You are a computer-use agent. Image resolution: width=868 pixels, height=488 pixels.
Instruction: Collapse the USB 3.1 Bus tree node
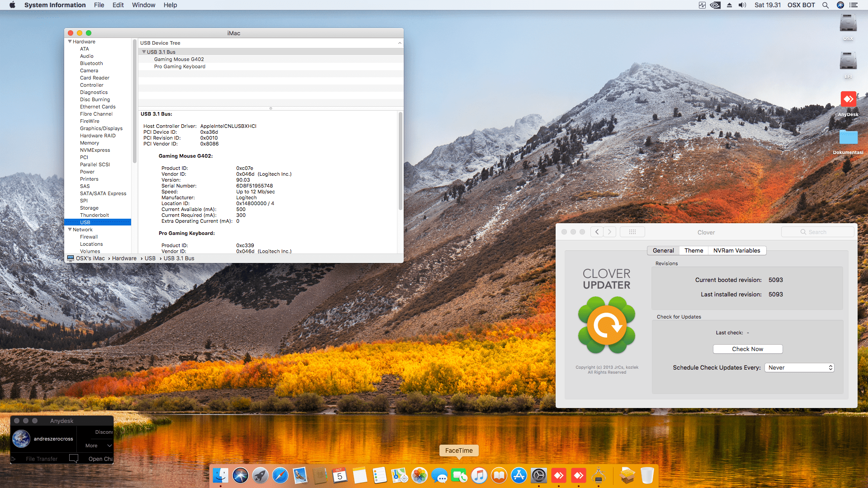coord(144,52)
